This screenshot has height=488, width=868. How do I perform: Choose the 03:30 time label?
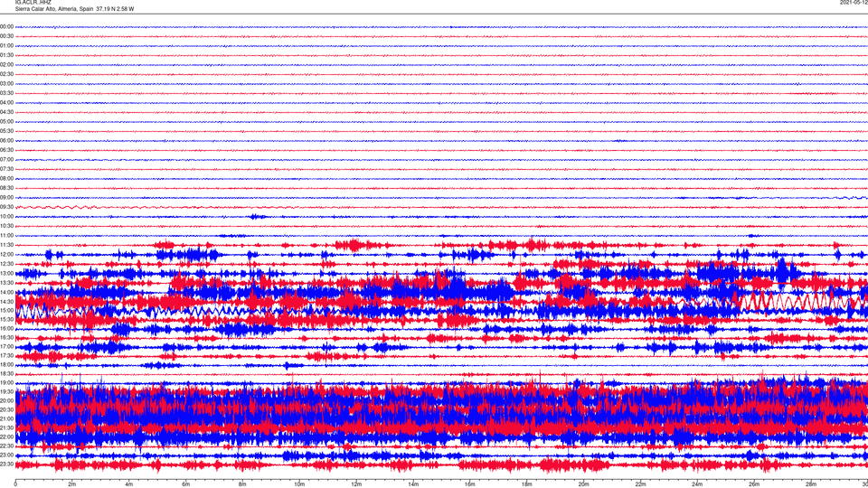[6, 93]
